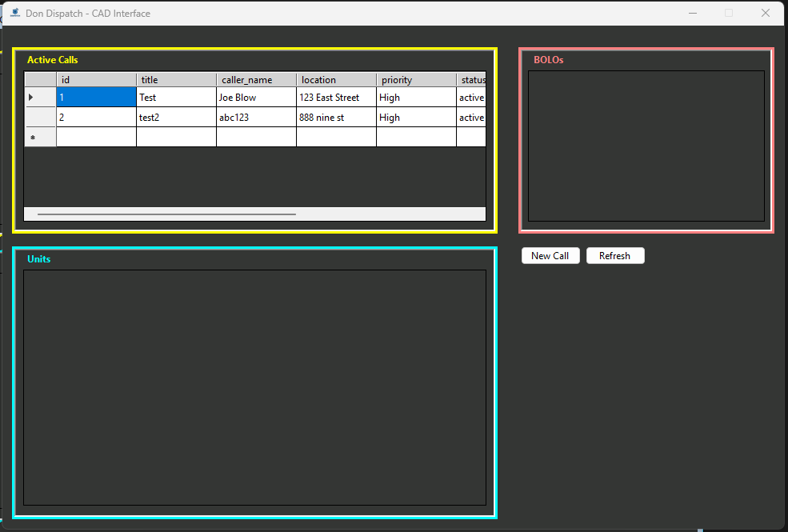This screenshot has width=788, height=532.
Task: Click the new row asterisk header
Action: 40,137
